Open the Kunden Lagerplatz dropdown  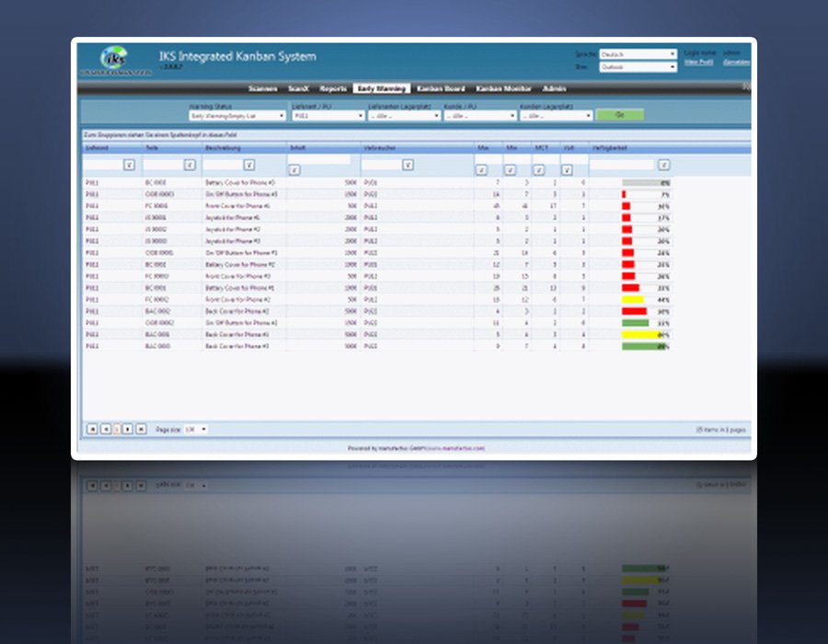(556, 116)
